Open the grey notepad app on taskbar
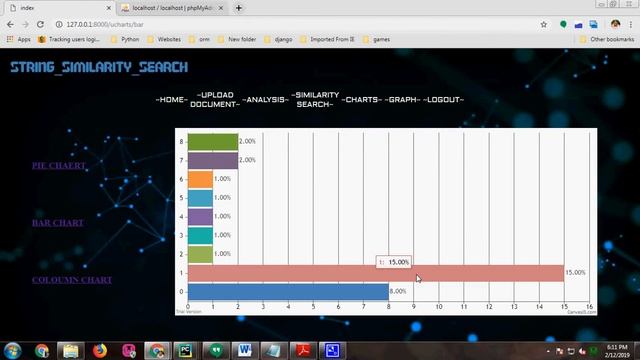 [x=274, y=351]
